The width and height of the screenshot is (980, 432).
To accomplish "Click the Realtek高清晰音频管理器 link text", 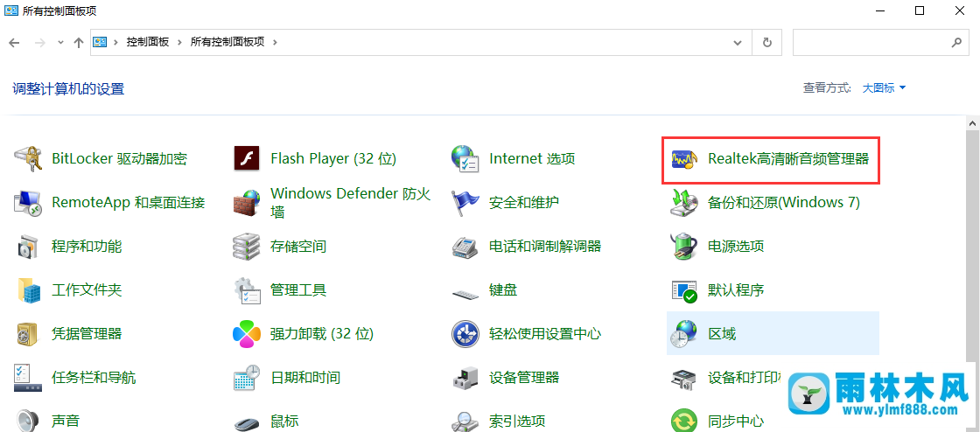I will (788, 158).
